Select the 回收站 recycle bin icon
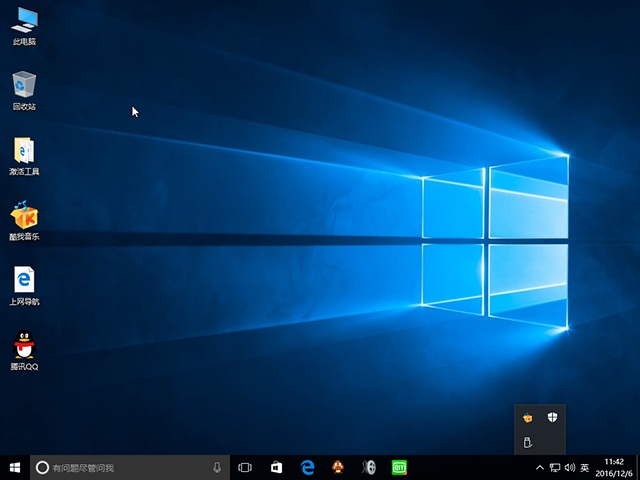 coord(24,87)
